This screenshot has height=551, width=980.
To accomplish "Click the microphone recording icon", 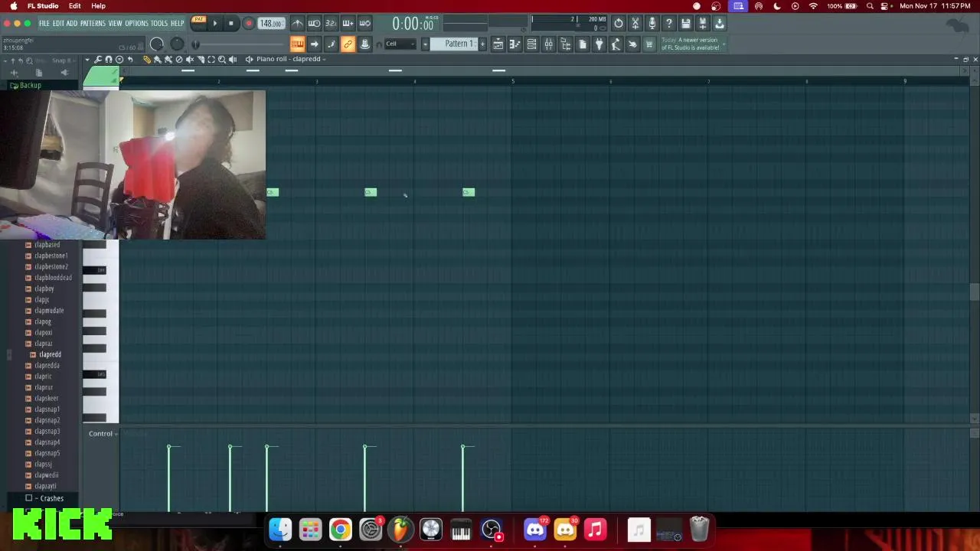I will pyautogui.click(x=652, y=23).
